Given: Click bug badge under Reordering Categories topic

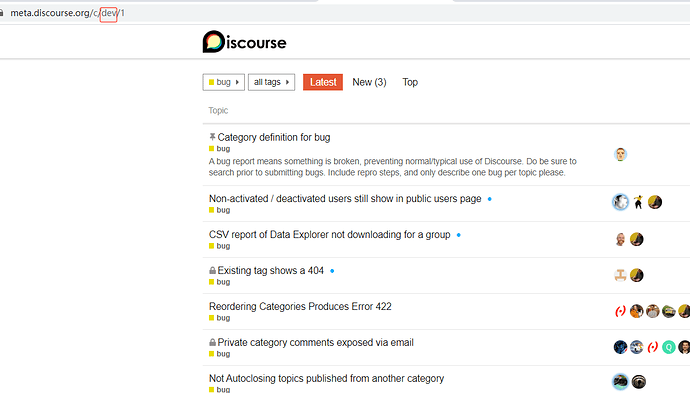Looking at the screenshot, I should [x=220, y=318].
